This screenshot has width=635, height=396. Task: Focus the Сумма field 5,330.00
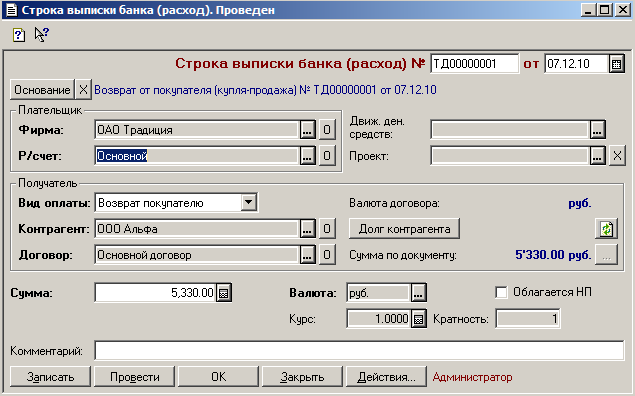pos(156,293)
